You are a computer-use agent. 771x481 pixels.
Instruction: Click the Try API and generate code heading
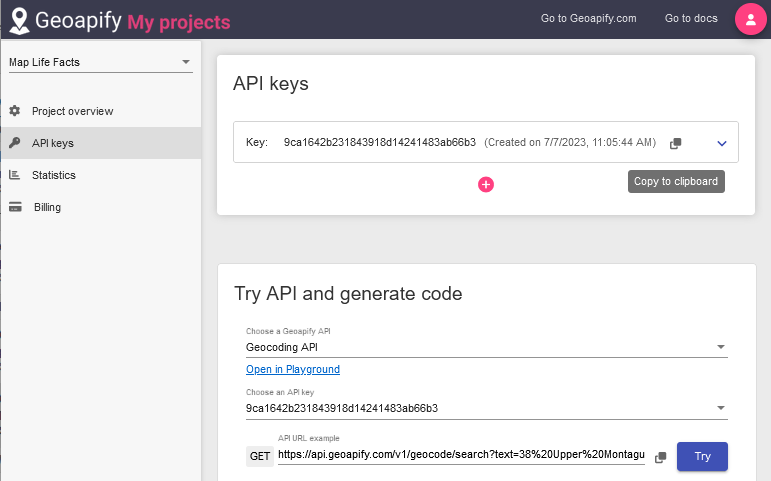pos(348,294)
